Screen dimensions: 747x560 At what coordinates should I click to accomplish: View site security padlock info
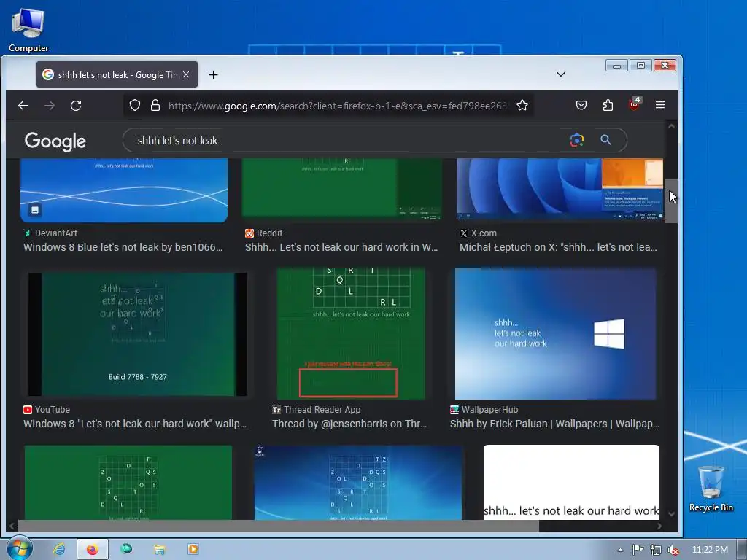point(155,105)
